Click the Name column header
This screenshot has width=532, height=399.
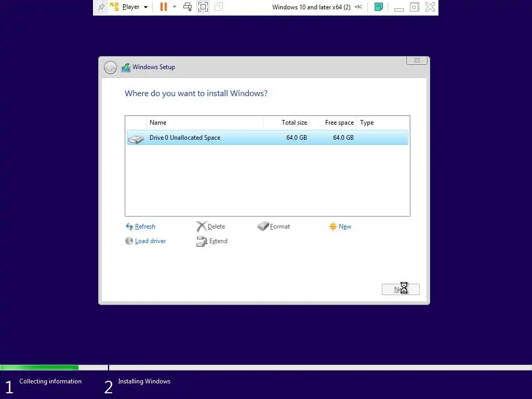(205, 123)
